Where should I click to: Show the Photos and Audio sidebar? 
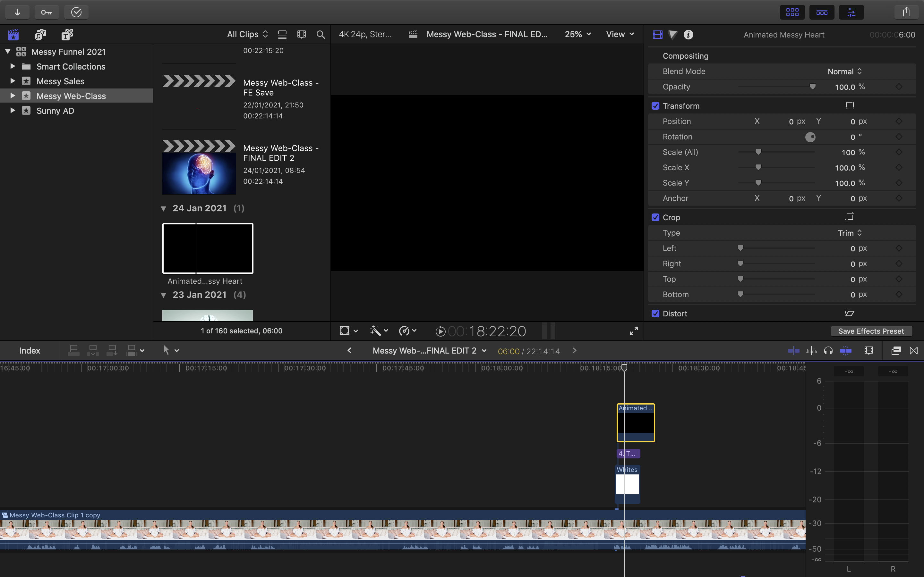(40, 35)
